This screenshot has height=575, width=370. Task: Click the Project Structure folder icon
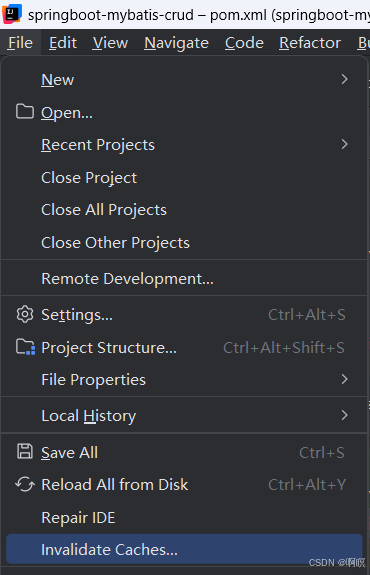coord(25,347)
